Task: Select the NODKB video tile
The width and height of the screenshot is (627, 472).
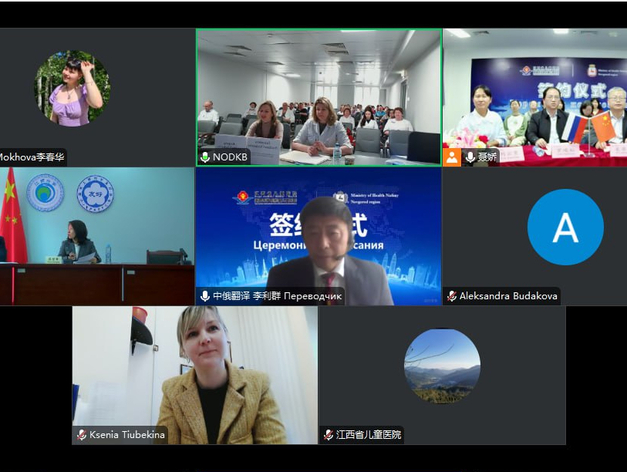Action: (319, 97)
